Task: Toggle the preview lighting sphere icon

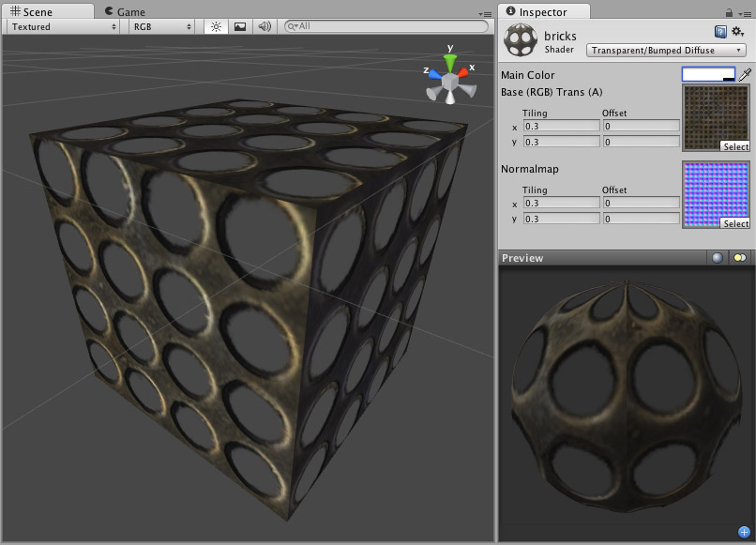Action: point(717,257)
